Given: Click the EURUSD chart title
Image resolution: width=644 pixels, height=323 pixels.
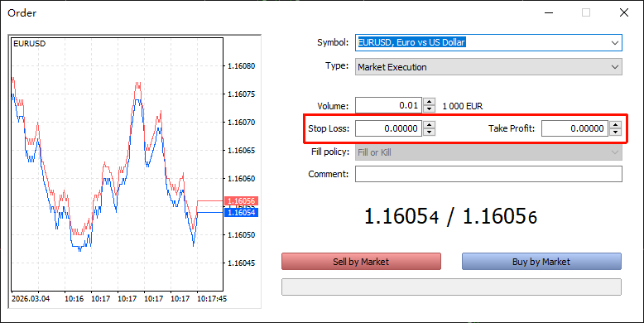Looking at the screenshot, I should coord(29,44).
